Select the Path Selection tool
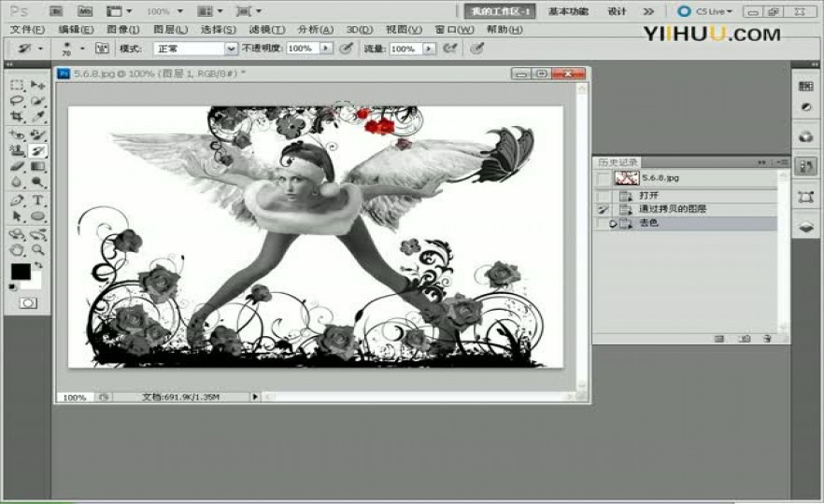The width and height of the screenshot is (824, 504). (18, 216)
